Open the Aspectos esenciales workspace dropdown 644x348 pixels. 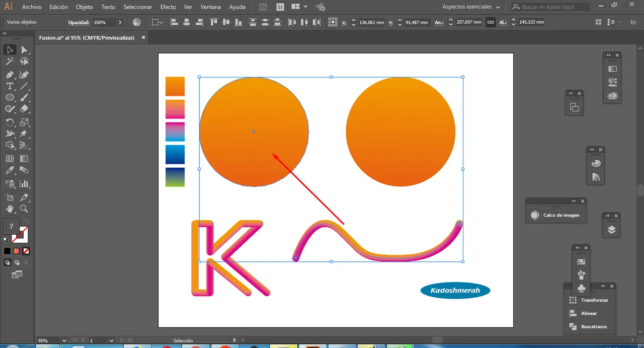(471, 7)
